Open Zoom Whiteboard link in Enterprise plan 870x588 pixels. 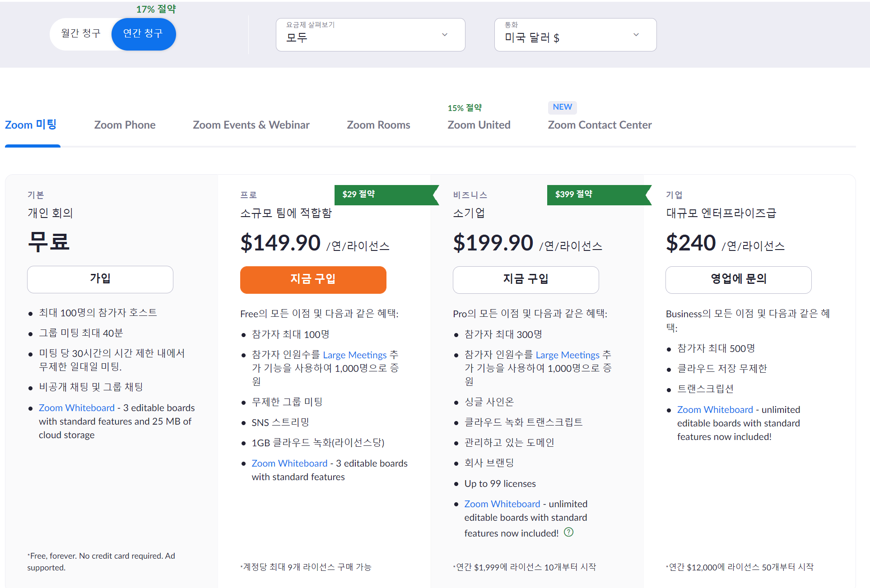click(x=715, y=410)
